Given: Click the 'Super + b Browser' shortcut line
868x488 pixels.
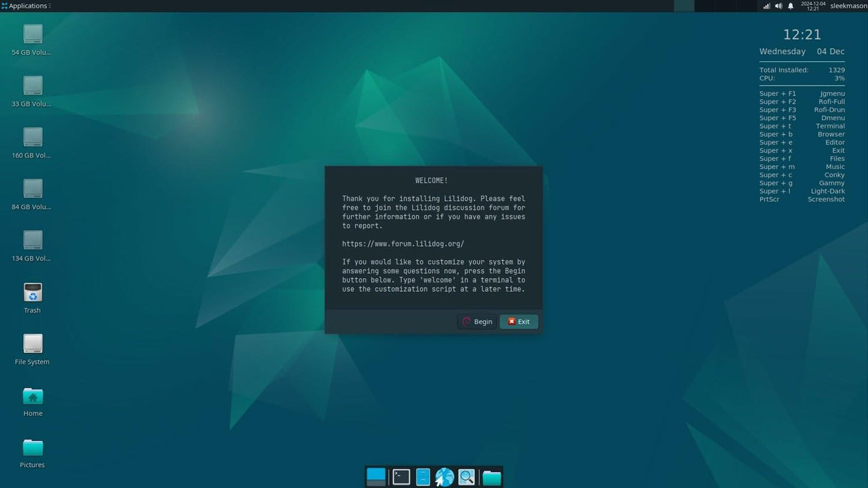Looking at the screenshot, I should pos(802,134).
